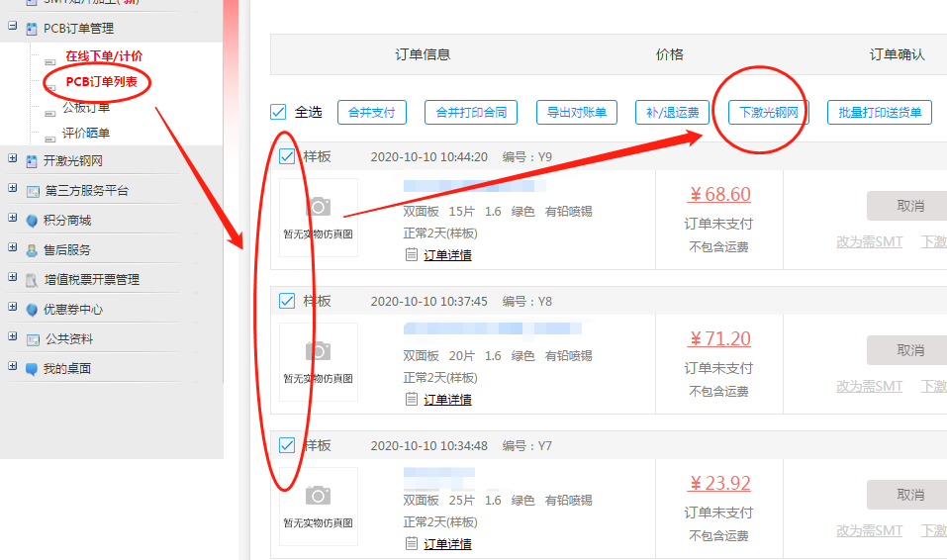947x560 pixels.
Task: Expand the 售后服务 tree node
Action: [x=13, y=248]
